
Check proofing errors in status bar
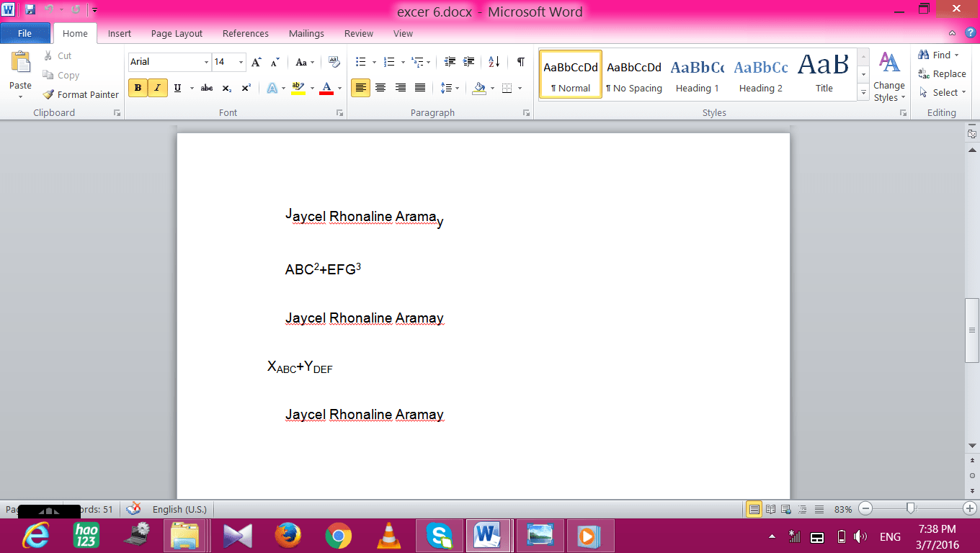134,509
